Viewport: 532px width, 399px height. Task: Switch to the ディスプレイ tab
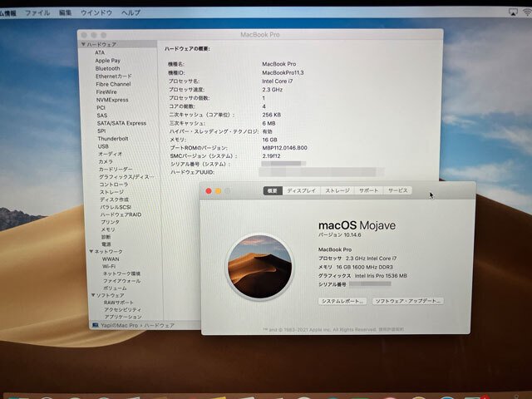point(301,190)
